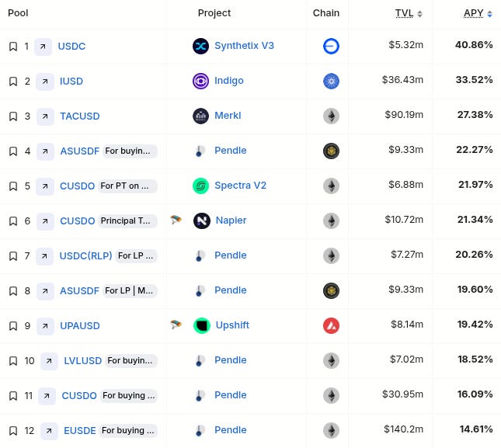Viewport: 501px width, 448px height.
Task: Select the $36.43m TVL value
Action: (402, 80)
